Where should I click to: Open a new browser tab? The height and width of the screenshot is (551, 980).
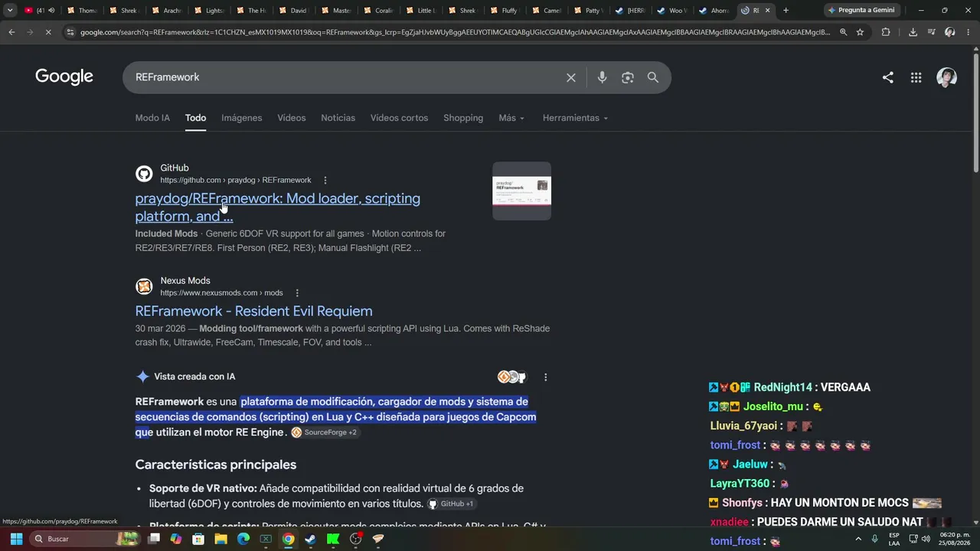click(x=786, y=11)
